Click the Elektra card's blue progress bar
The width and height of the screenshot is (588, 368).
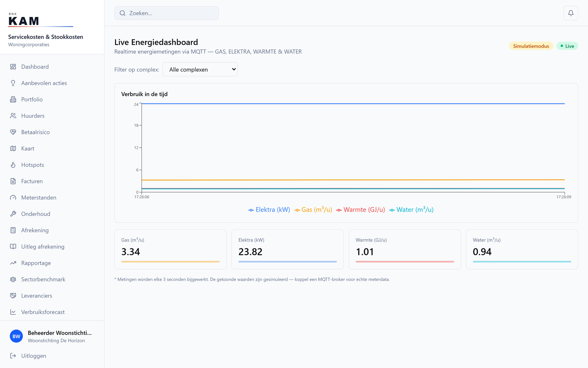pyautogui.click(x=288, y=262)
